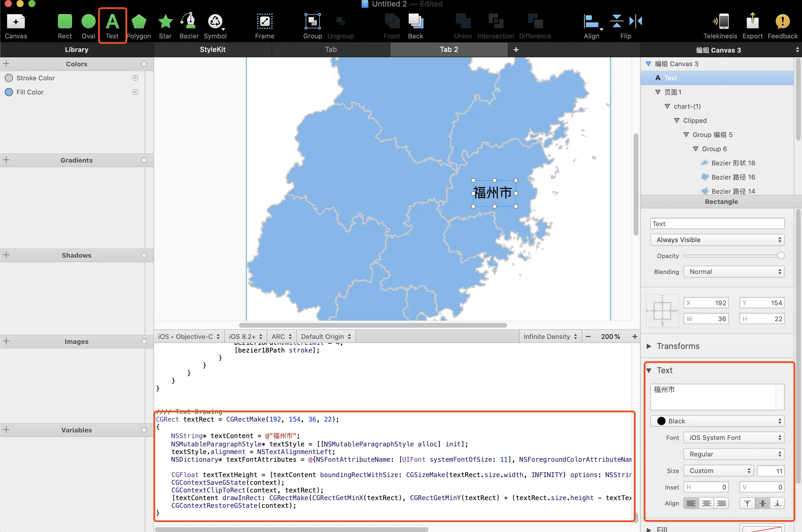The image size is (802, 532).
Task: Open the iOS System Font dropdown
Action: pos(734,438)
